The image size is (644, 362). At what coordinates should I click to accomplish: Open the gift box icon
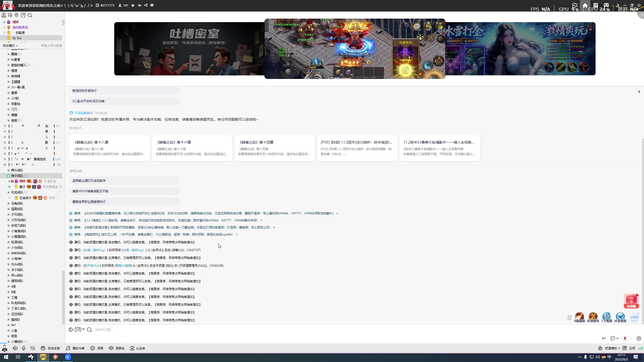639,338
